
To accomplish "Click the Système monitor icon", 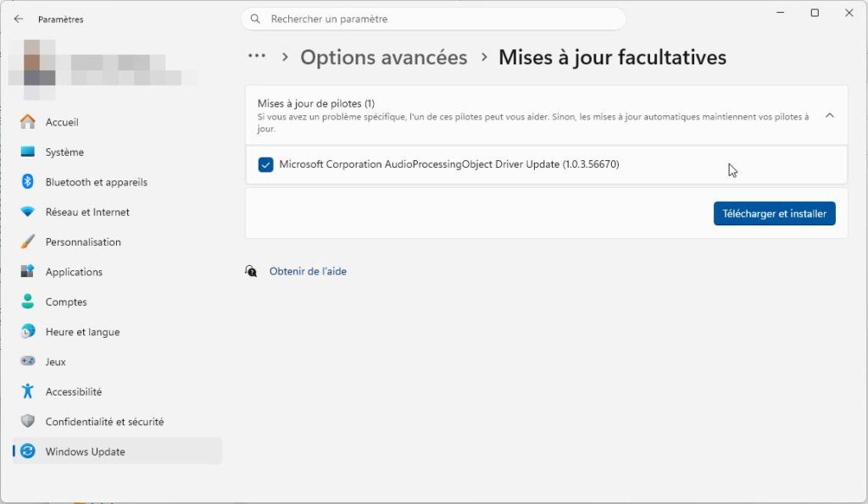I will 28,152.
